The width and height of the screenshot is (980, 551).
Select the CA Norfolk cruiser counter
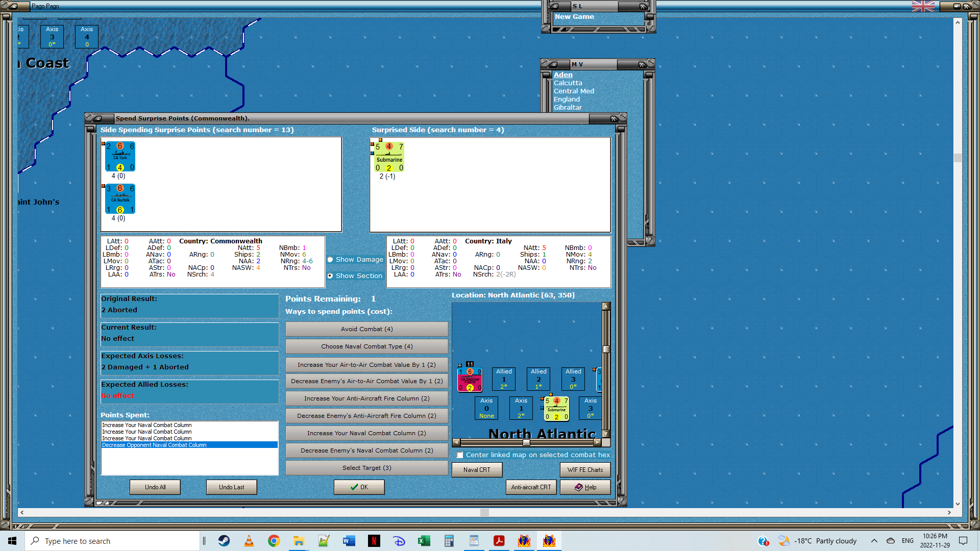click(120, 199)
